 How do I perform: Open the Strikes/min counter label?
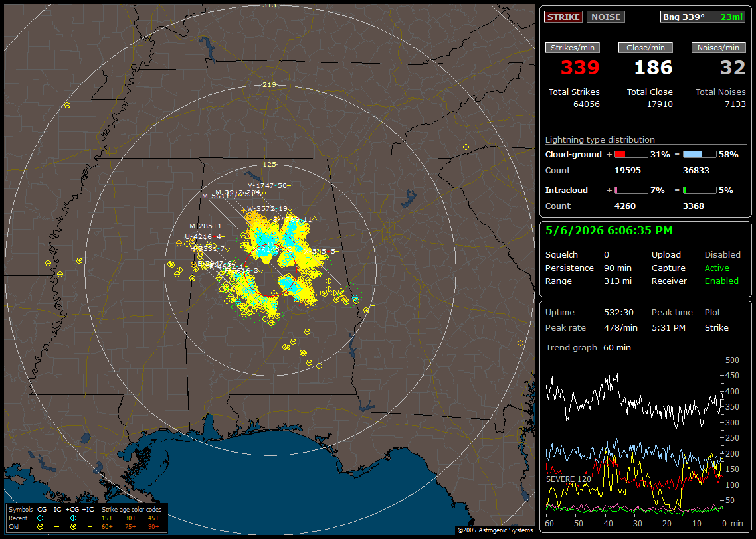573,48
